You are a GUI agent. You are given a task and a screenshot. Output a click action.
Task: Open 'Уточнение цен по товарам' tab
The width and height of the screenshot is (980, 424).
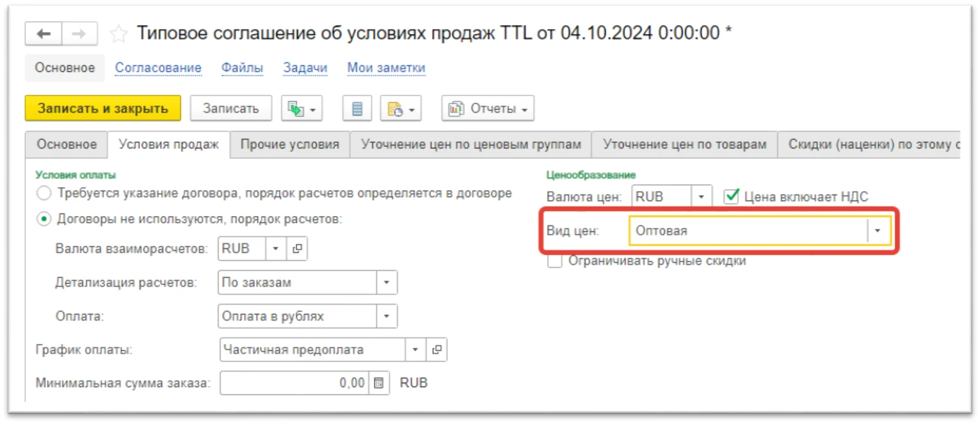pyautogui.click(x=684, y=145)
